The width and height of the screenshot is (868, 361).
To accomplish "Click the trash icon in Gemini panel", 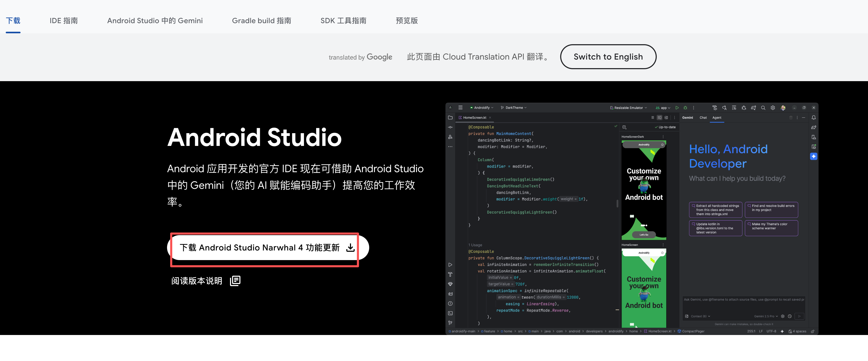I will point(791,118).
